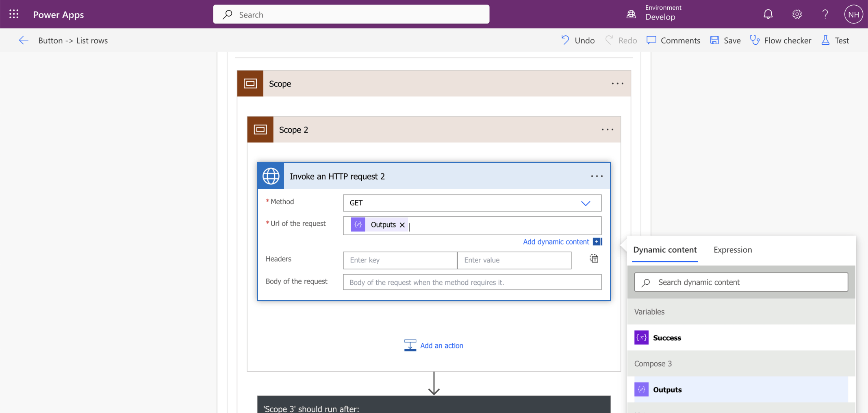
Task: Focus the Url of the request field
Action: click(472, 225)
